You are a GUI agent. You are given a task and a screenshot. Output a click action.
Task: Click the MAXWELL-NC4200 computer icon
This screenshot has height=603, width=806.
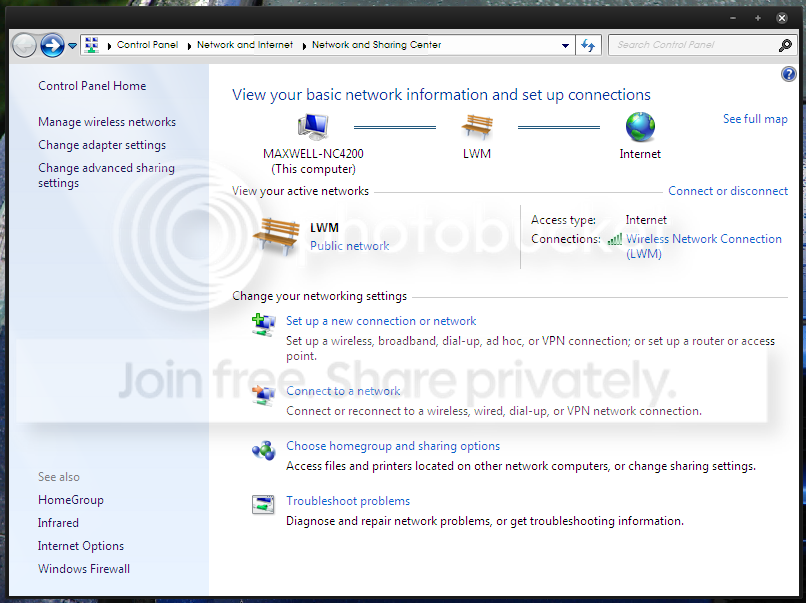click(x=313, y=127)
